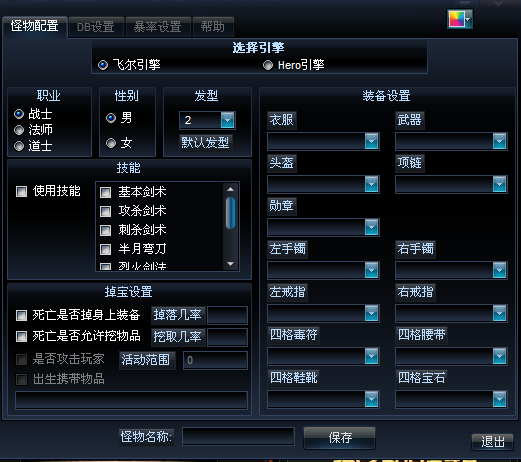Viewport: 521px width, 462px height.
Task: Switch to the DB设置 tab
Action: [x=96, y=27]
